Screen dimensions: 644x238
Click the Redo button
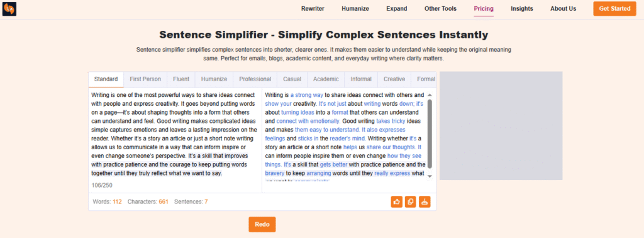tap(262, 224)
